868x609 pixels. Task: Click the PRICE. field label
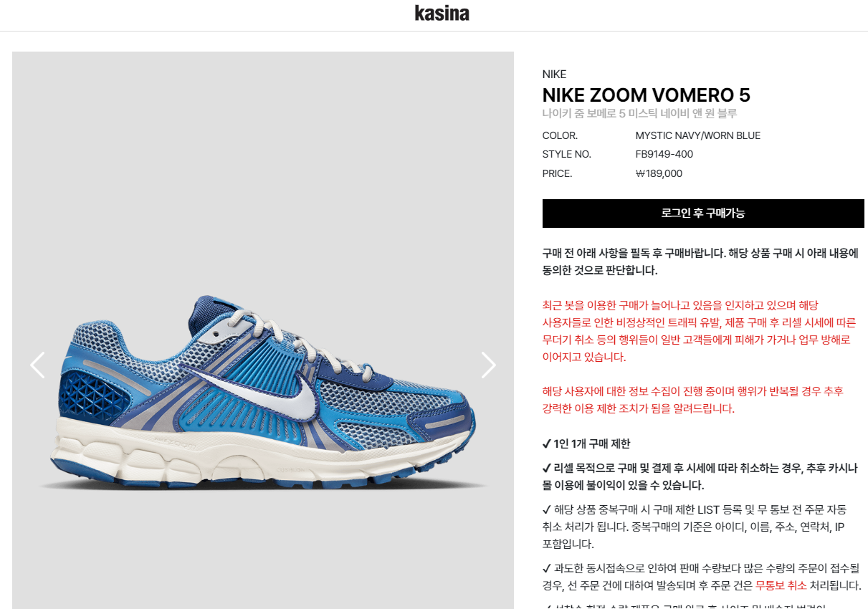pyautogui.click(x=557, y=173)
